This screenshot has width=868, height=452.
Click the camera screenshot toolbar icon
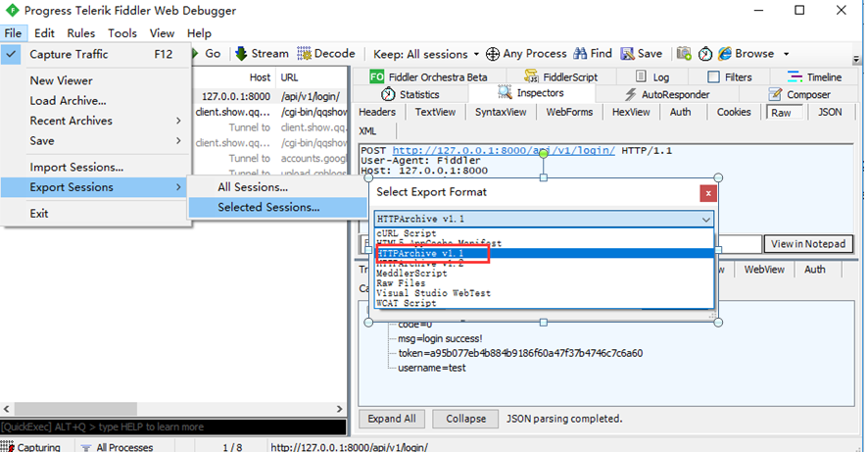pos(684,53)
